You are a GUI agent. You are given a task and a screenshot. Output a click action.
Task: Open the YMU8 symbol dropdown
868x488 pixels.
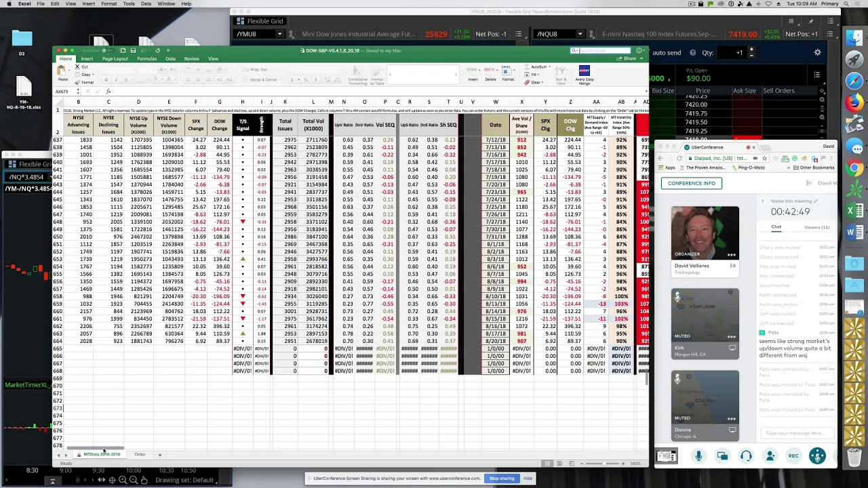pos(279,34)
